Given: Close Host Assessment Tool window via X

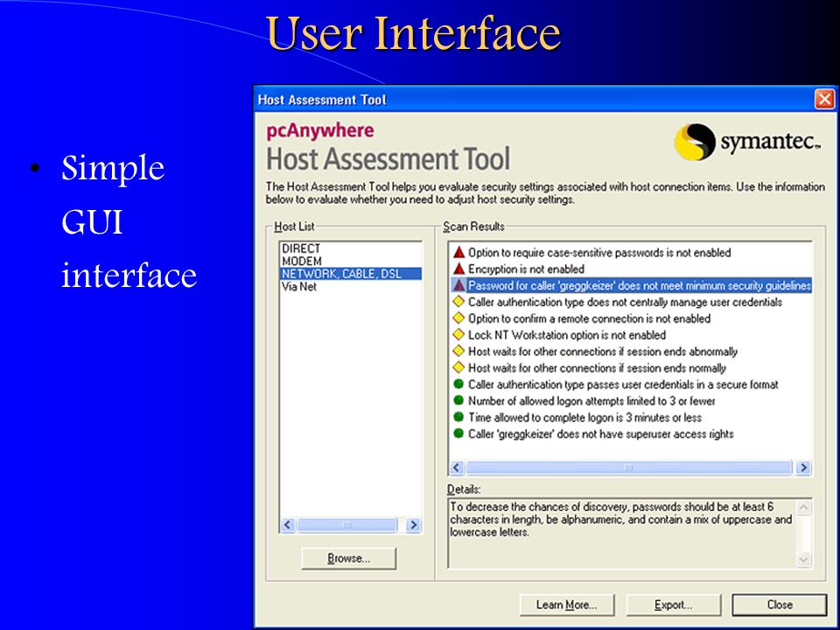Looking at the screenshot, I should click(x=824, y=100).
